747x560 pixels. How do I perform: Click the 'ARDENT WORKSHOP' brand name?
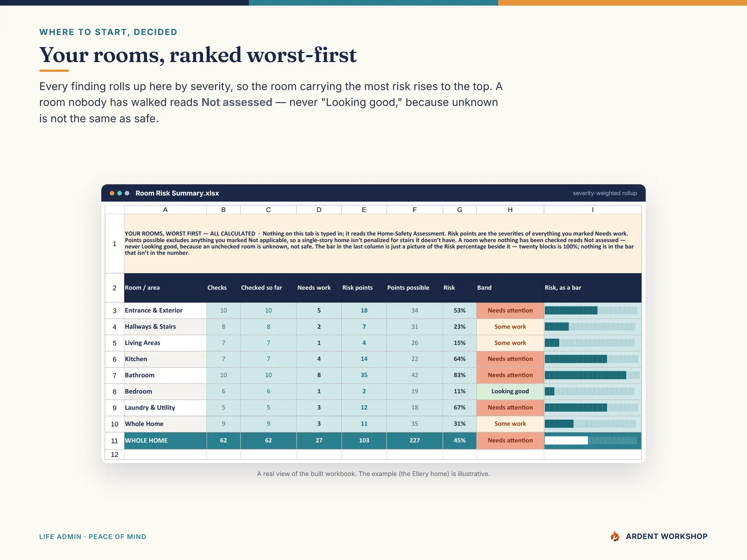tap(667, 537)
